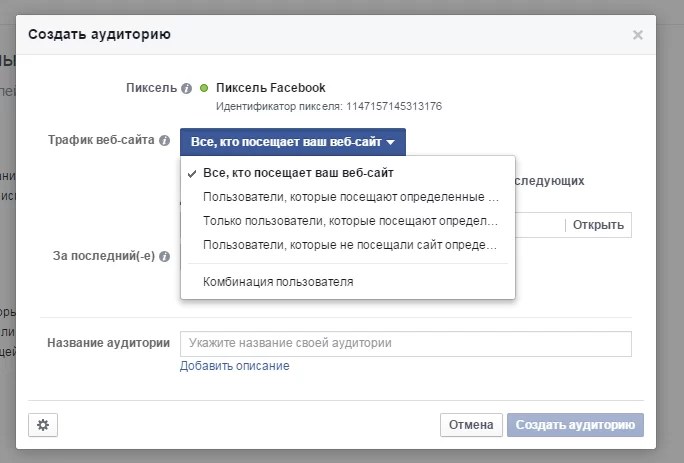Image resolution: width=684 pixels, height=463 pixels.
Task: Click the Добавить описание link
Action: 235,366
